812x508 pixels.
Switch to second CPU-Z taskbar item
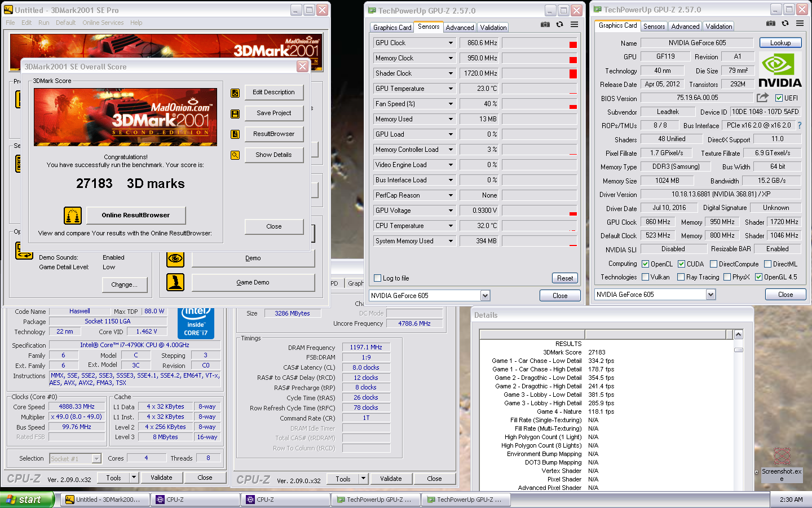click(286, 500)
